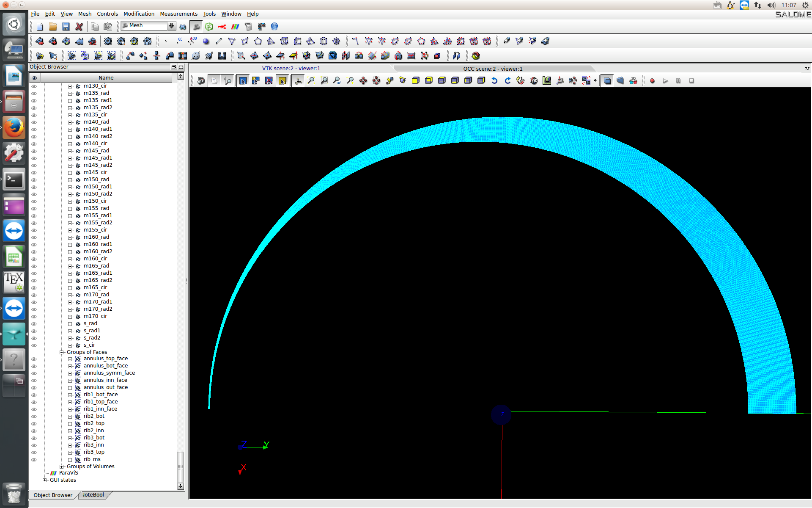This screenshot has width=812, height=508.
Task: Click the add triangle element icon
Action: coord(231,41)
